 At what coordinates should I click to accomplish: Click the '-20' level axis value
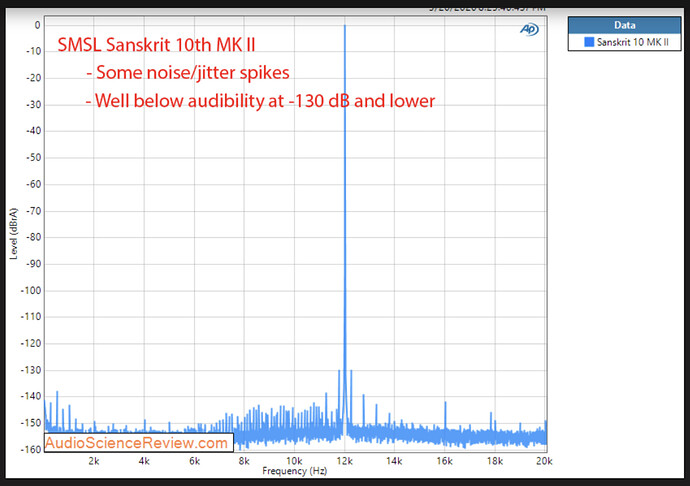33,78
